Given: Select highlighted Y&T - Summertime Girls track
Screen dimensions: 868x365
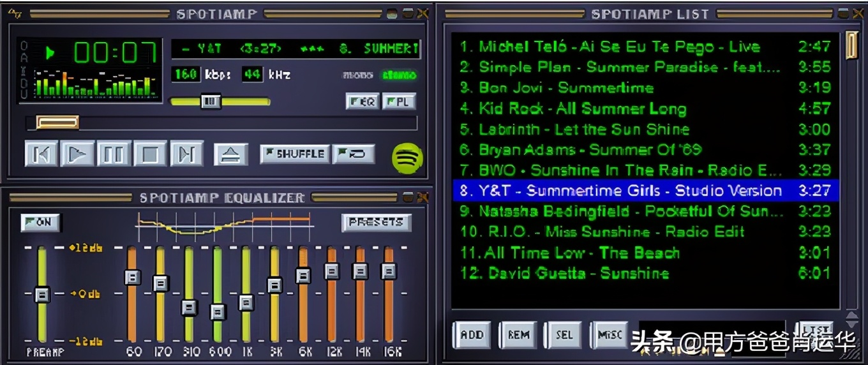Looking at the screenshot, I should pyautogui.click(x=646, y=191).
